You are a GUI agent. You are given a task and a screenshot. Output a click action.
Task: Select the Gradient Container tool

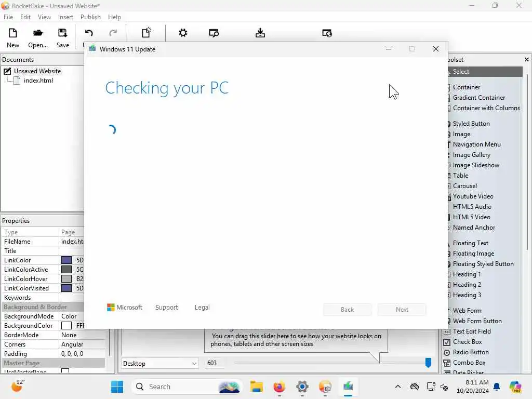(x=478, y=97)
